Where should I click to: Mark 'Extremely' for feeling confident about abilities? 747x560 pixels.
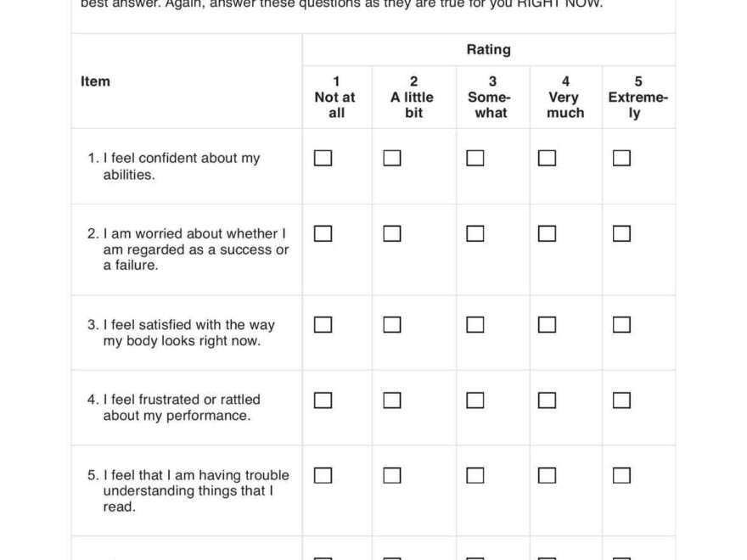pyautogui.click(x=621, y=159)
